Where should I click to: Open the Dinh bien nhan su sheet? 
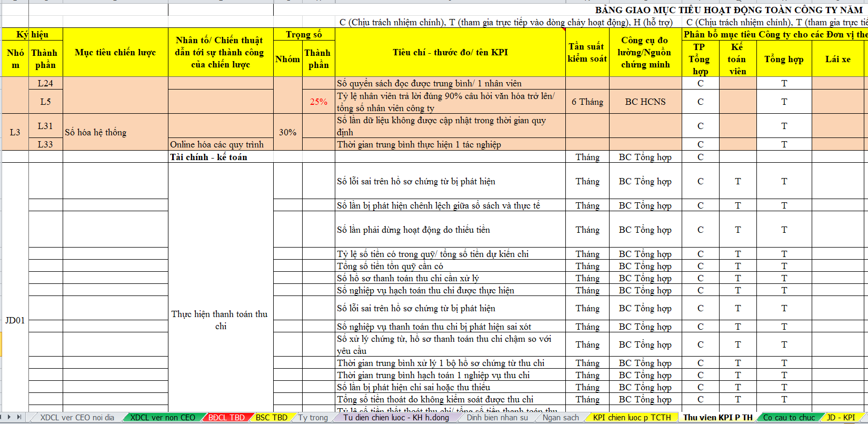pos(497,418)
